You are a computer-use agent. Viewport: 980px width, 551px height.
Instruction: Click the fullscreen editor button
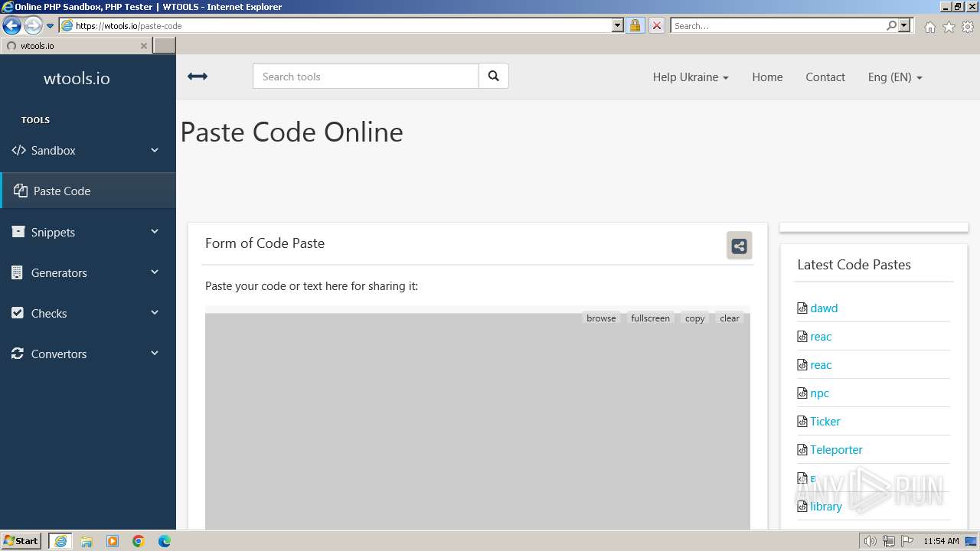[x=650, y=318]
